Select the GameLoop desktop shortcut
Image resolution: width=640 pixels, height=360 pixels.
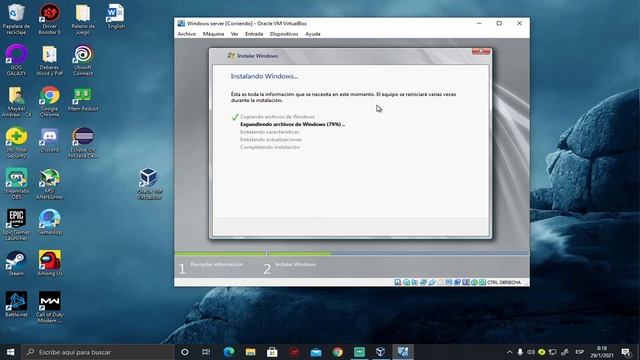50,222
